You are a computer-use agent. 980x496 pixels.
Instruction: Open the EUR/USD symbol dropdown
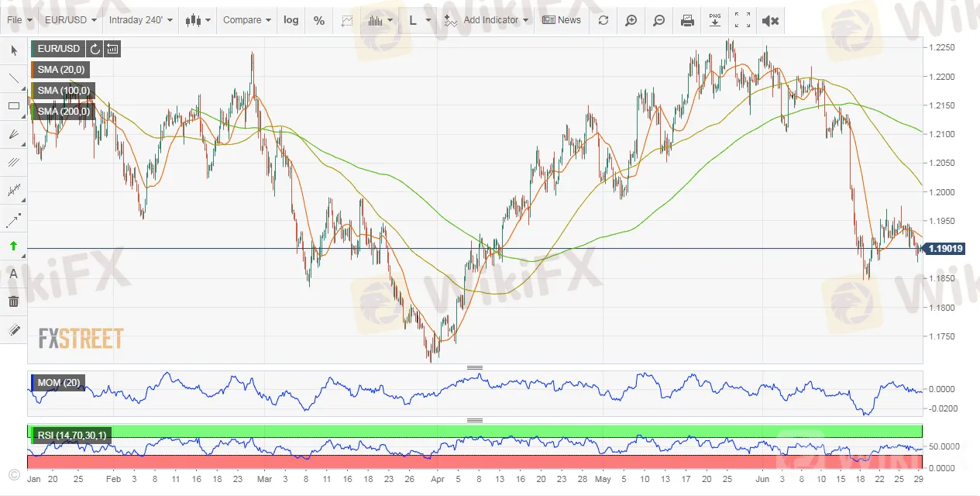70,20
